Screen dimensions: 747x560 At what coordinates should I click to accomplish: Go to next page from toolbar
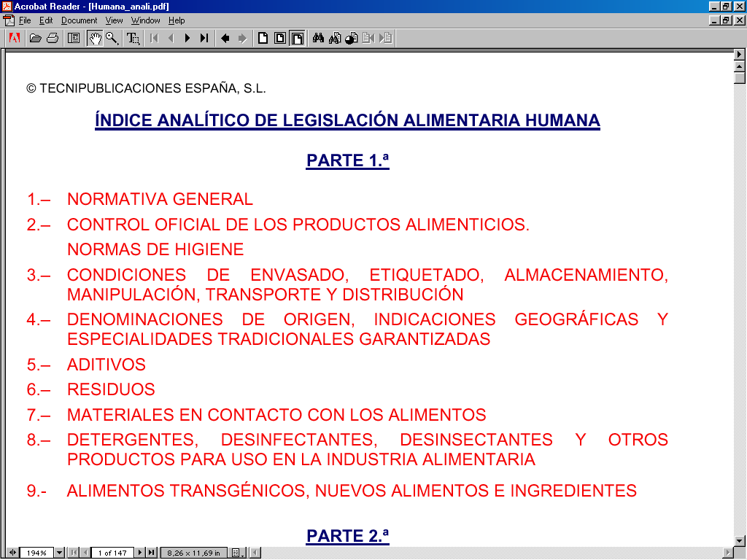tap(187, 38)
